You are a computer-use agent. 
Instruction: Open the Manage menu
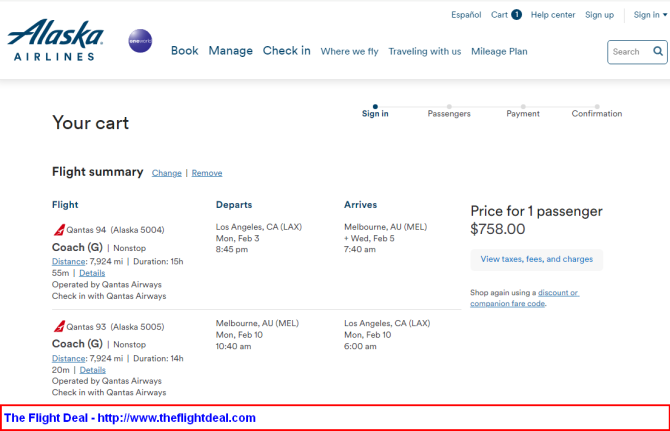coord(230,51)
